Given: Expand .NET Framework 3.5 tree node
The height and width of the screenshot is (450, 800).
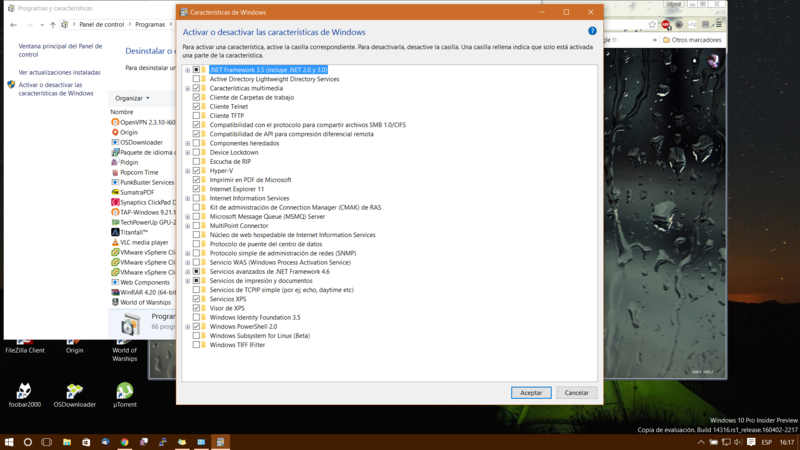Looking at the screenshot, I should (x=187, y=70).
